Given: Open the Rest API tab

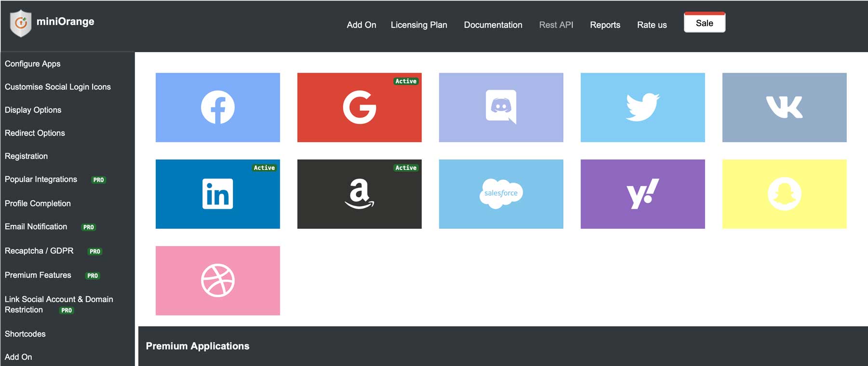Looking at the screenshot, I should [x=556, y=25].
